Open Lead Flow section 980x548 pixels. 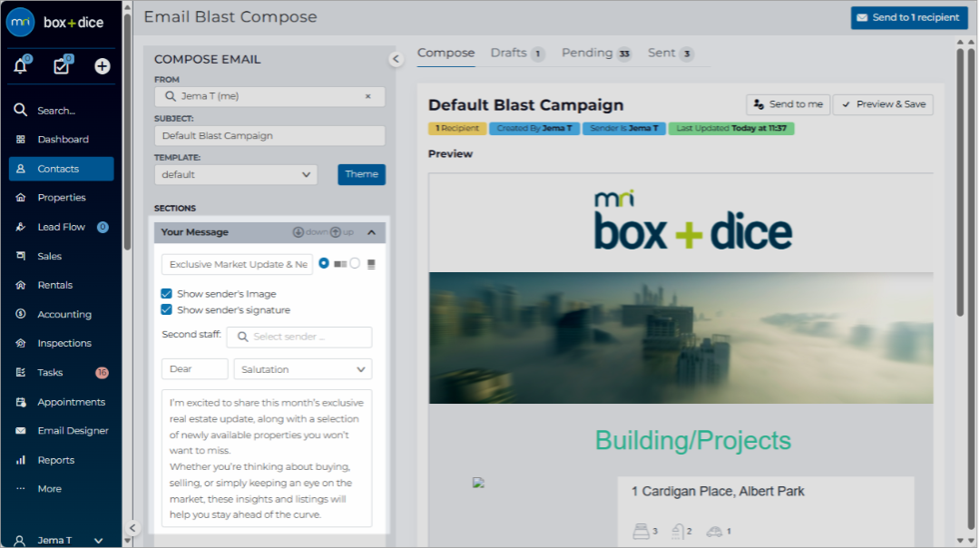point(62,227)
